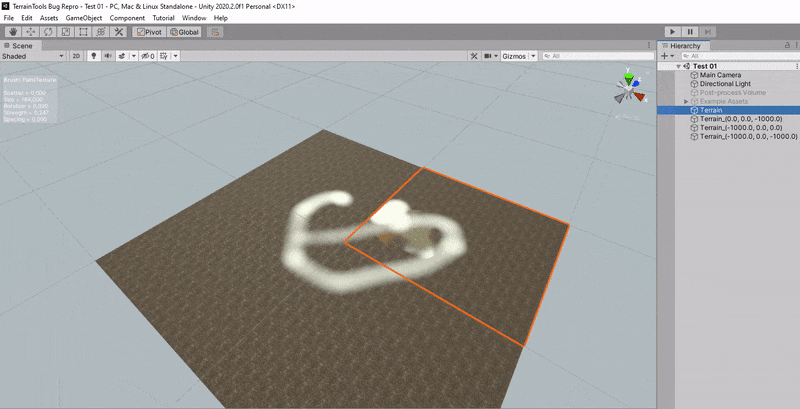Click the Unity scene icon beside Test 01
The image size is (800, 409).
[x=687, y=66]
